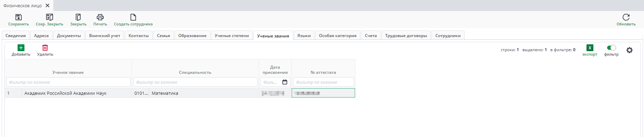Sort by Специальность column header
This screenshot has height=137, width=644.
point(195,72)
